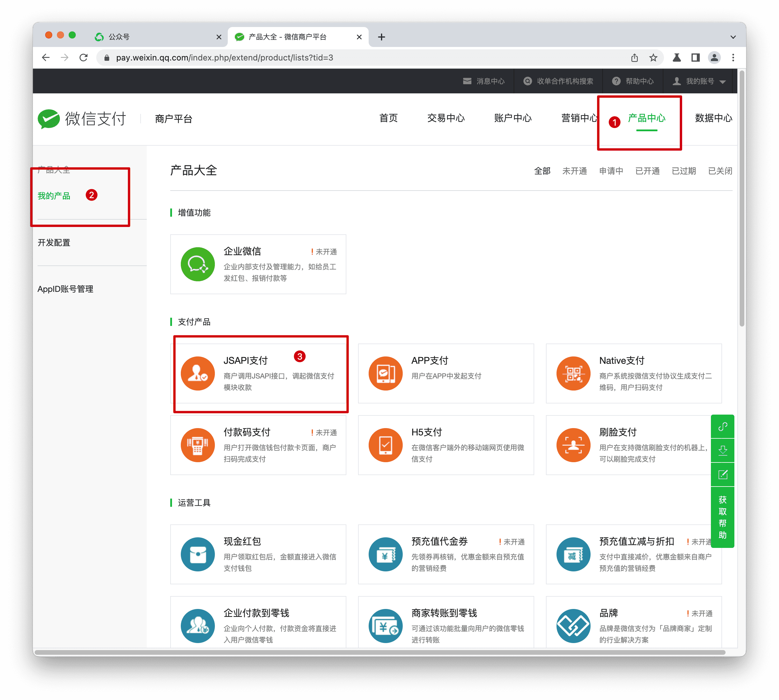Viewport: 779px width, 700px height.
Task: Filter products by 申请中
Action: pos(611,171)
